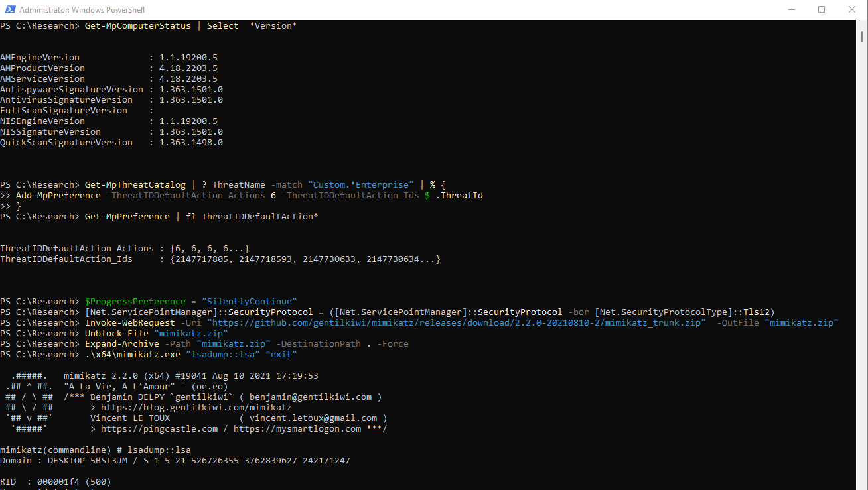Click the ThreatIDDefaultAction_Ids output row
868x490 pixels.
click(220, 259)
